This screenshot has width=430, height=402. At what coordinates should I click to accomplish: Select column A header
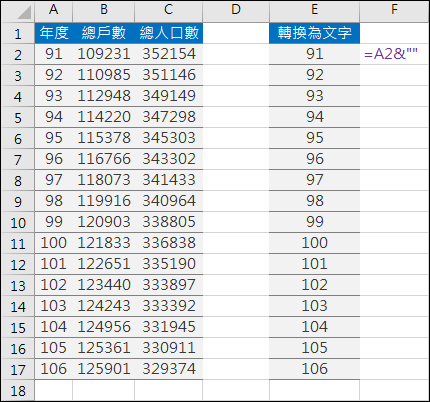pos(53,11)
